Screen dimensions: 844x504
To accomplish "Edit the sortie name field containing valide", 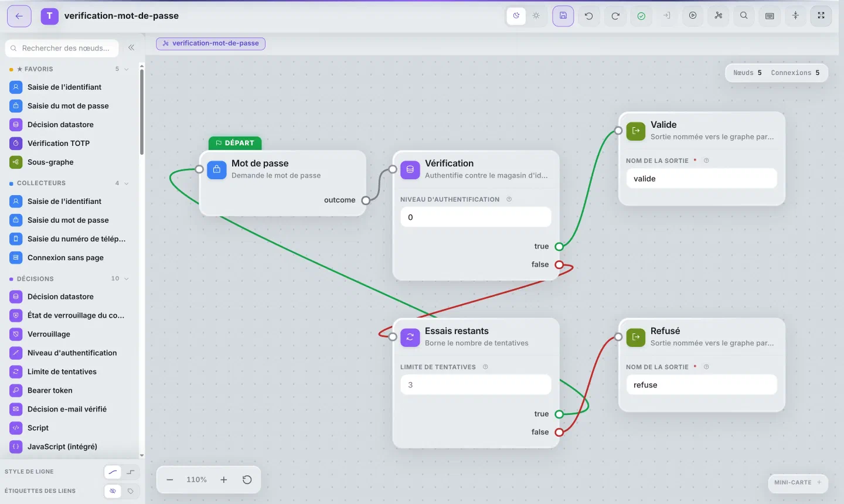I will (702, 178).
